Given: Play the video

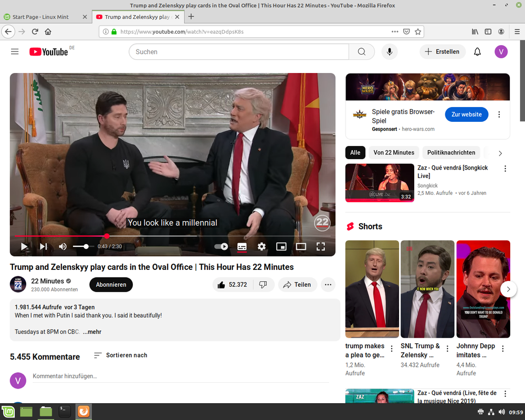Looking at the screenshot, I should point(24,247).
